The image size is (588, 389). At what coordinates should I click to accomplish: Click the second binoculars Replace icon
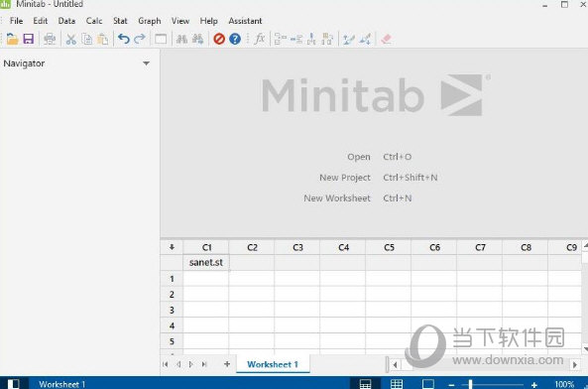click(197, 39)
